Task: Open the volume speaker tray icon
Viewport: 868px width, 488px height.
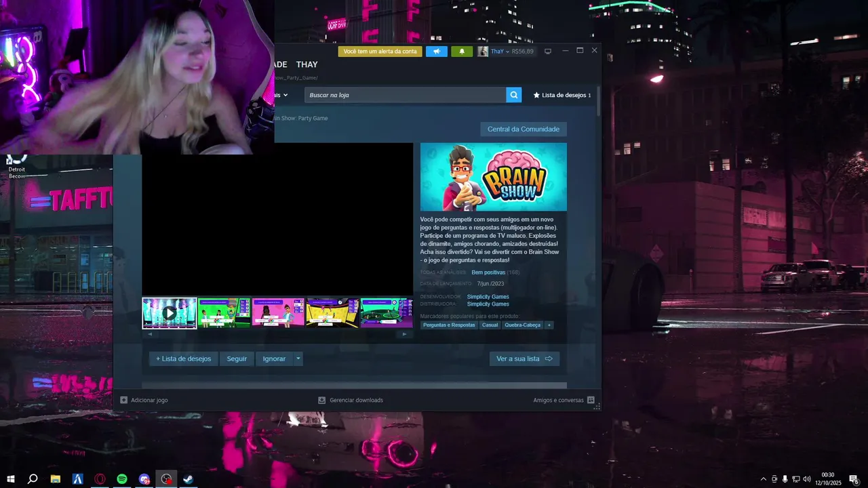Action: (x=807, y=479)
